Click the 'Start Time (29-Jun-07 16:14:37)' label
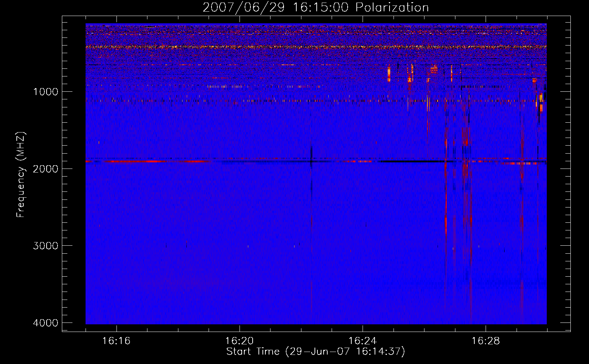The width and height of the screenshot is (589, 364). point(316,352)
